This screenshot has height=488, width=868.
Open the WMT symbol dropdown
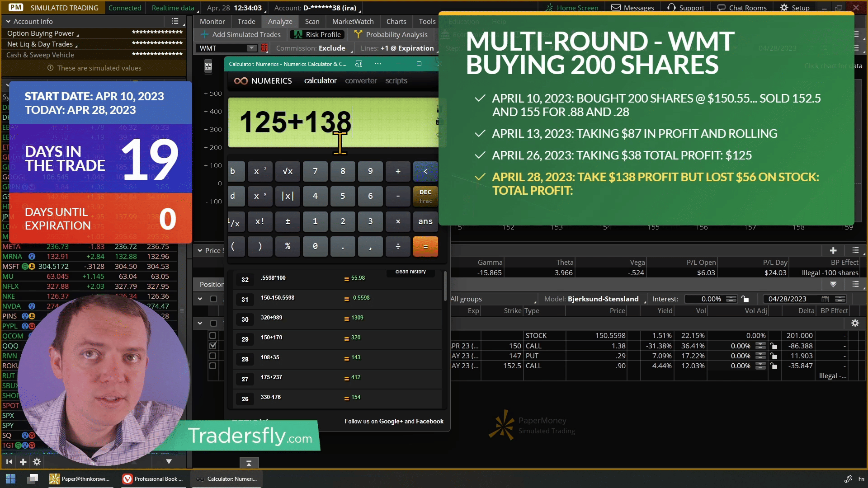click(x=252, y=48)
